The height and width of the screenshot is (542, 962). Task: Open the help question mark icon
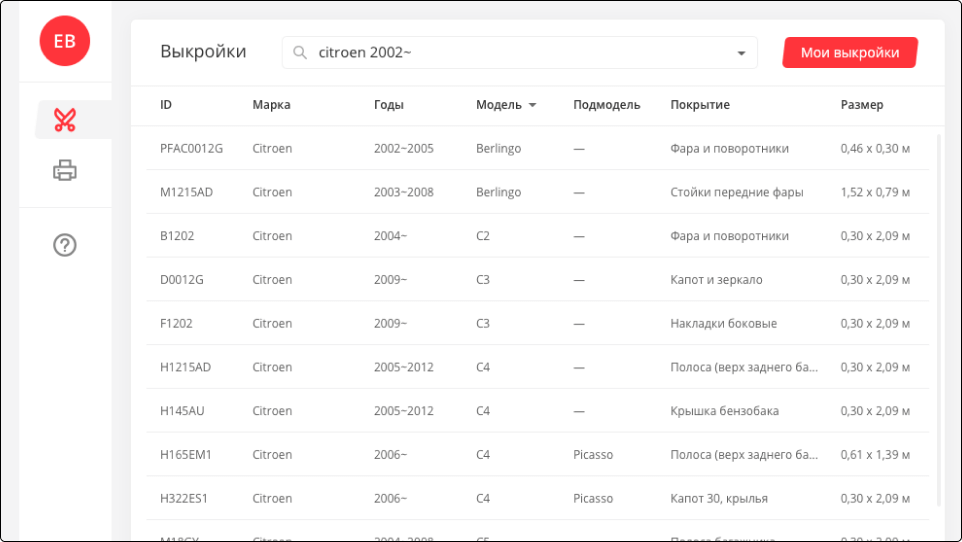(x=65, y=245)
